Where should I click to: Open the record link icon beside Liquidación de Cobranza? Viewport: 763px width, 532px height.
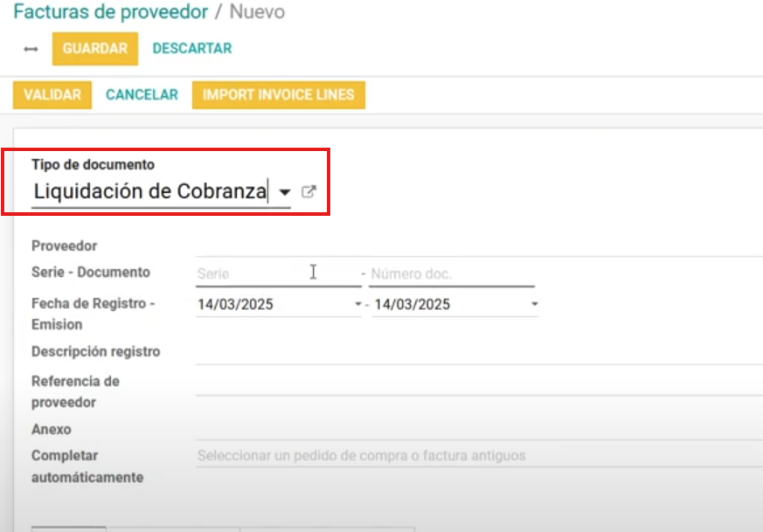[x=308, y=190]
